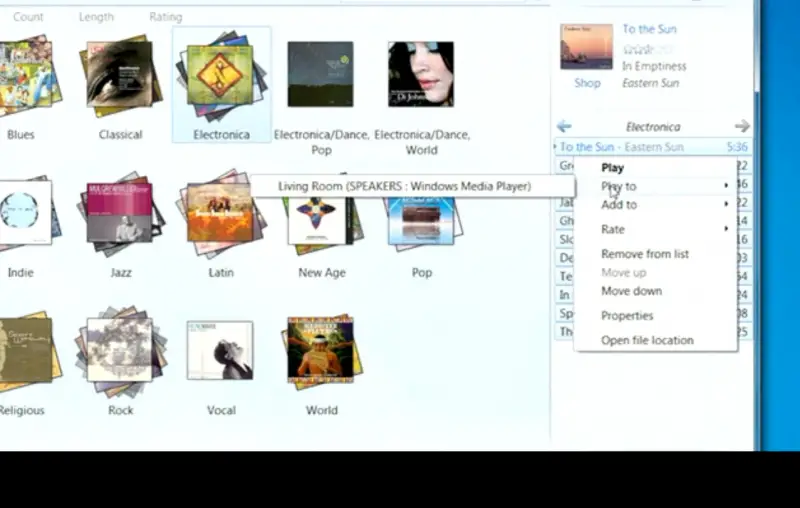
Task: Open the Blues genre album stack
Action: pos(28,74)
